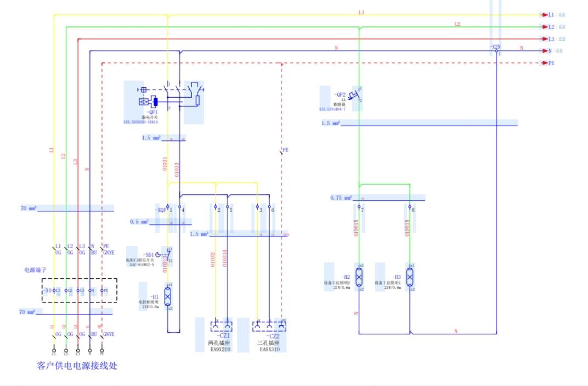Select the -H1 cabinet lamp symbol
588x386 pixels.
[x=168, y=297]
